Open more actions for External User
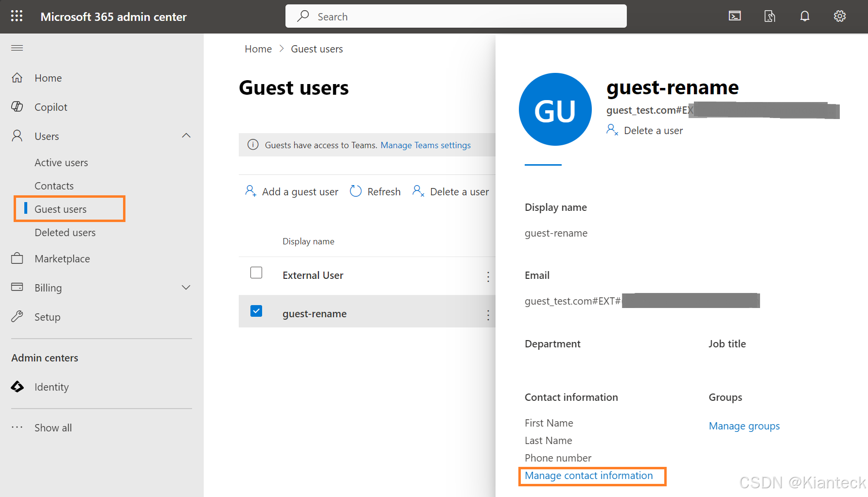868x497 pixels. tap(488, 276)
